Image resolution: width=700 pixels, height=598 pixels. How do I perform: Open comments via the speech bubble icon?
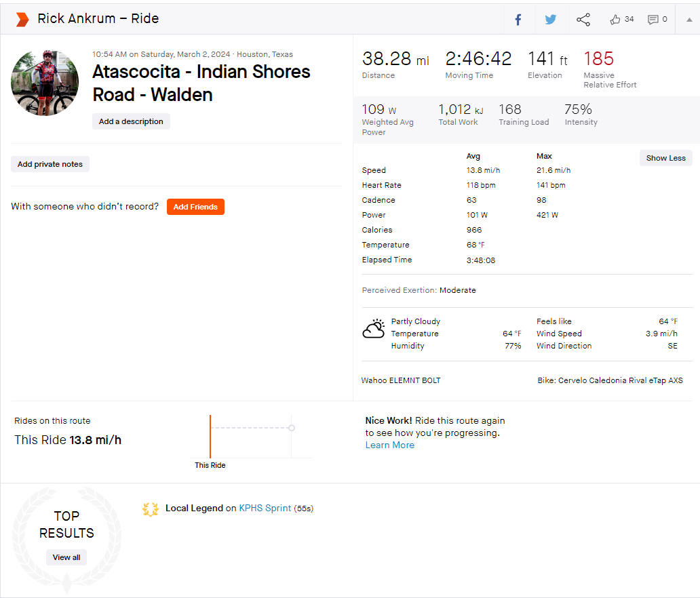(x=653, y=19)
